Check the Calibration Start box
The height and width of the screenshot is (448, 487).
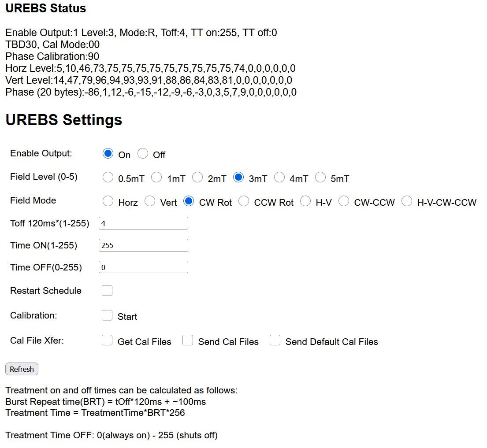click(107, 315)
